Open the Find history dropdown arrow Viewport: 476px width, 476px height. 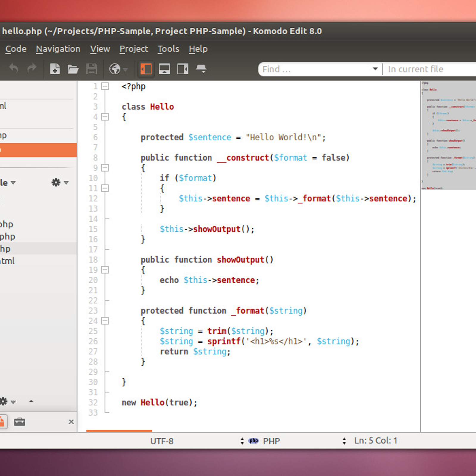tap(375, 69)
